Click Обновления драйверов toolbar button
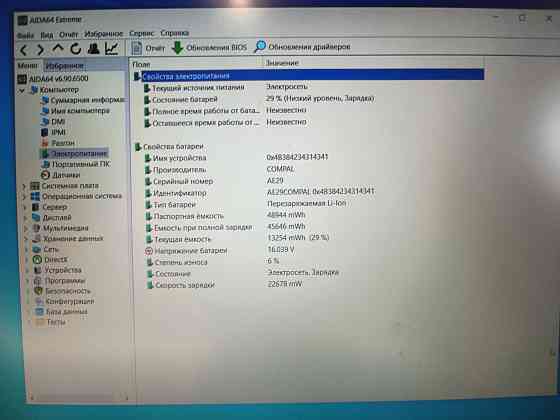 click(302, 47)
